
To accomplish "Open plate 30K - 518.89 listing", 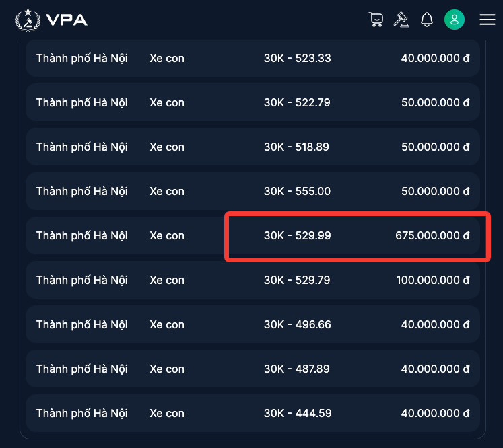I will click(x=296, y=147).
